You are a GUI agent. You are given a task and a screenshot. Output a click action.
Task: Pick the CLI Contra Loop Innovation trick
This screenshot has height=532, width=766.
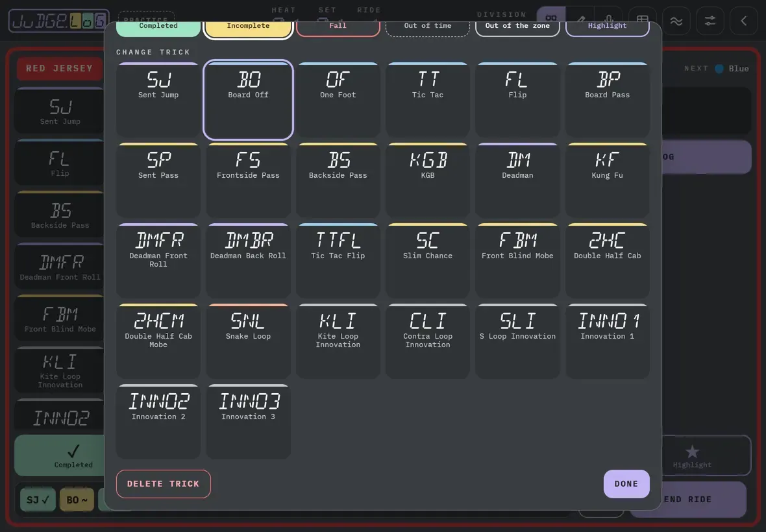428,341
